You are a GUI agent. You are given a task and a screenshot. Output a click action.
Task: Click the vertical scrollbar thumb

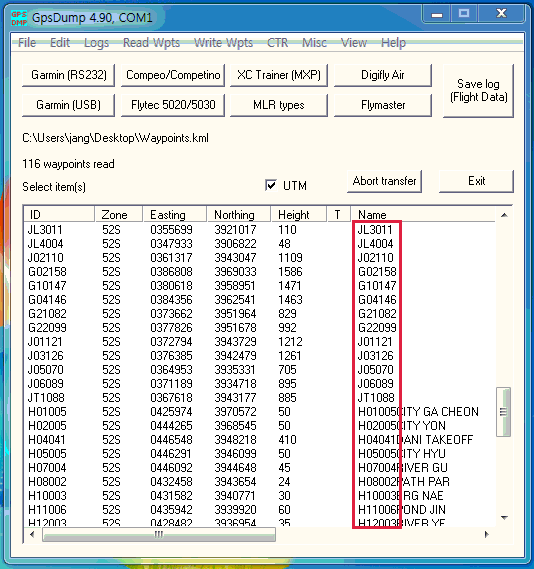504,412
